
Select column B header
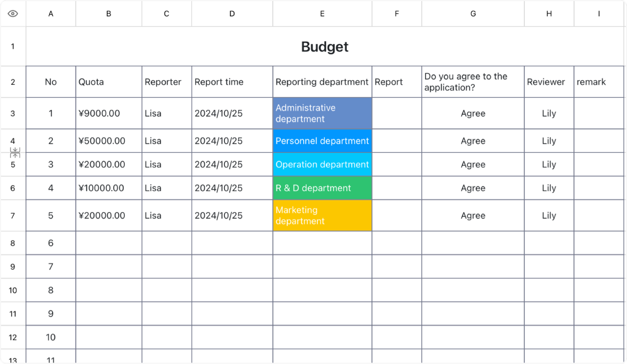[x=109, y=14]
